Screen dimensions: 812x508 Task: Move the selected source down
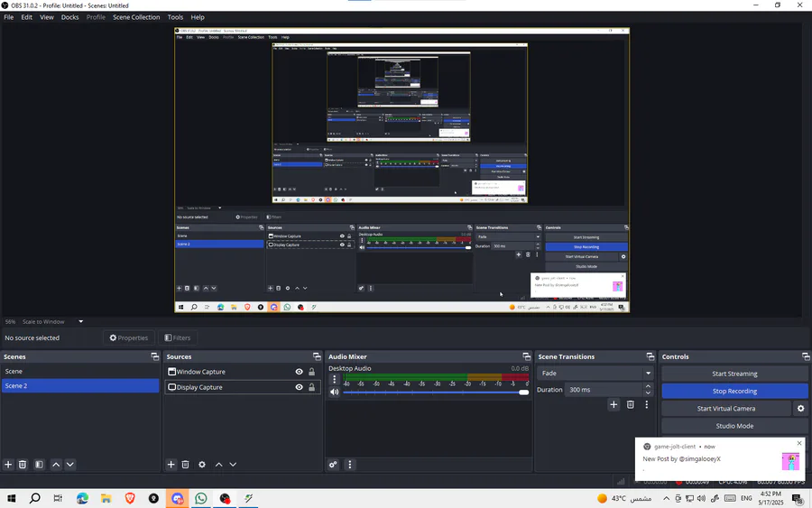[233, 465]
